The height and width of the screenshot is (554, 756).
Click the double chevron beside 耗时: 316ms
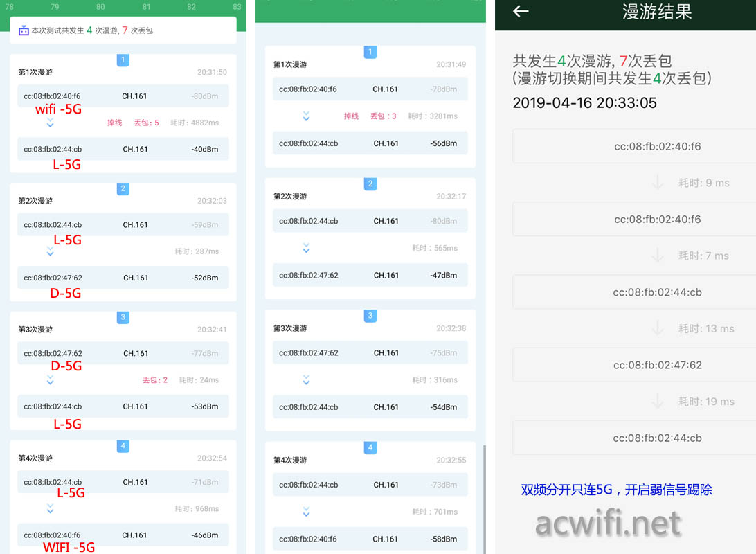pos(306,380)
